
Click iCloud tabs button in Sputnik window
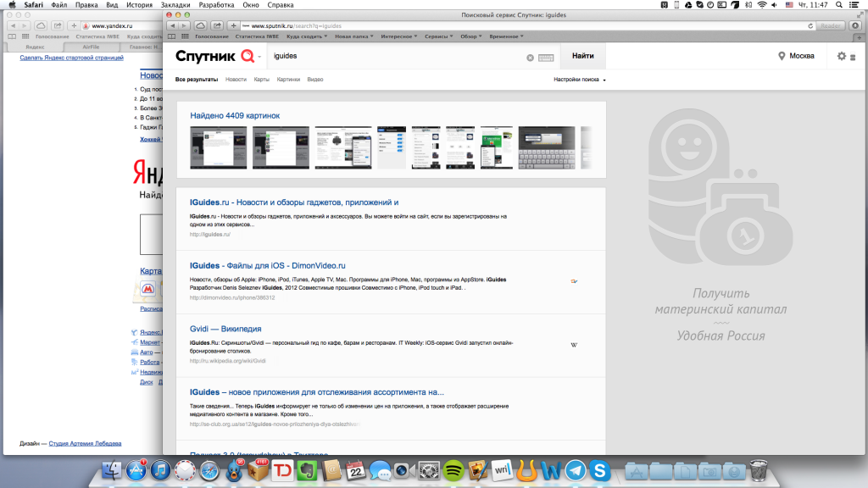(x=200, y=26)
